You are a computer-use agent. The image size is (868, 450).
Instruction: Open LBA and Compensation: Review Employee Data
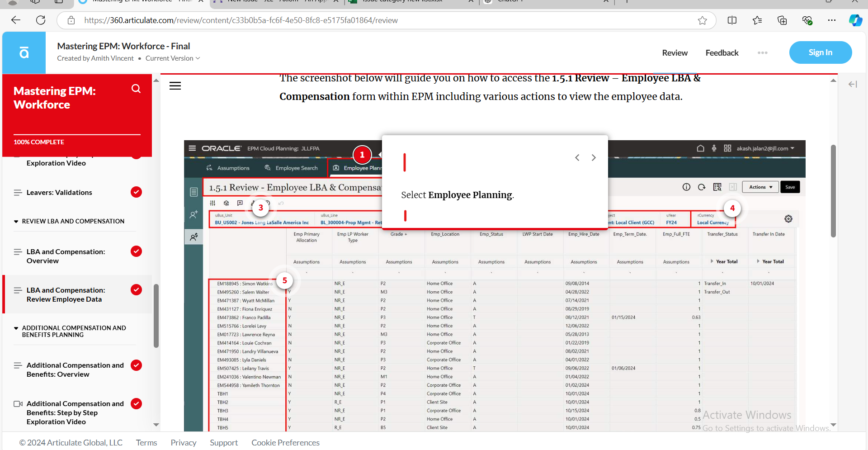point(66,295)
